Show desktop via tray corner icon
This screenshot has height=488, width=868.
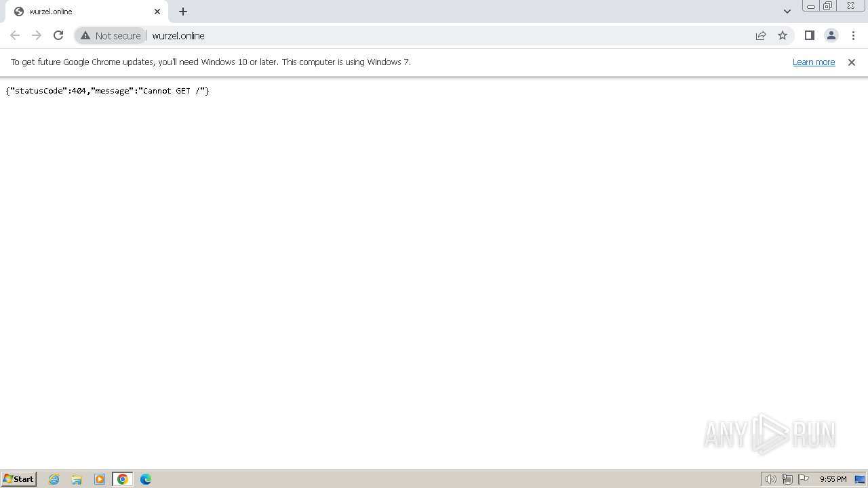pos(860,479)
